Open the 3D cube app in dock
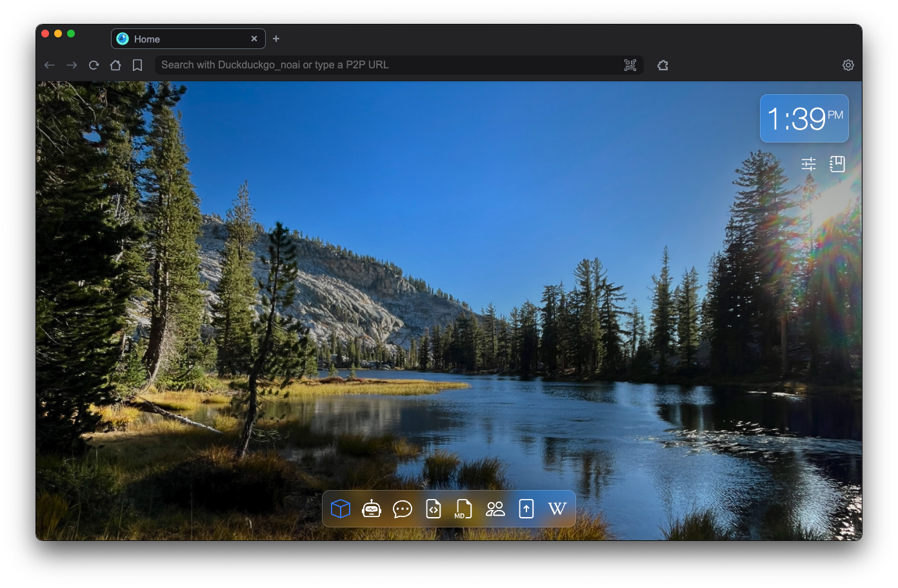This screenshot has width=898, height=588. [x=341, y=509]
